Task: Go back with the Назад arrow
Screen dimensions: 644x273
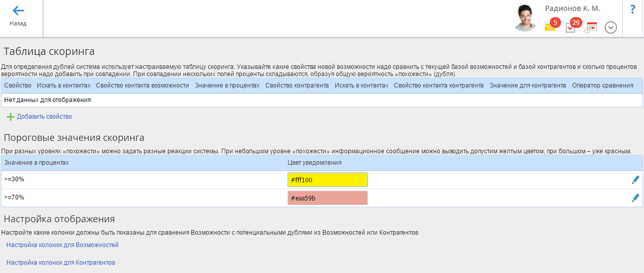Action: tap(18, 16)
